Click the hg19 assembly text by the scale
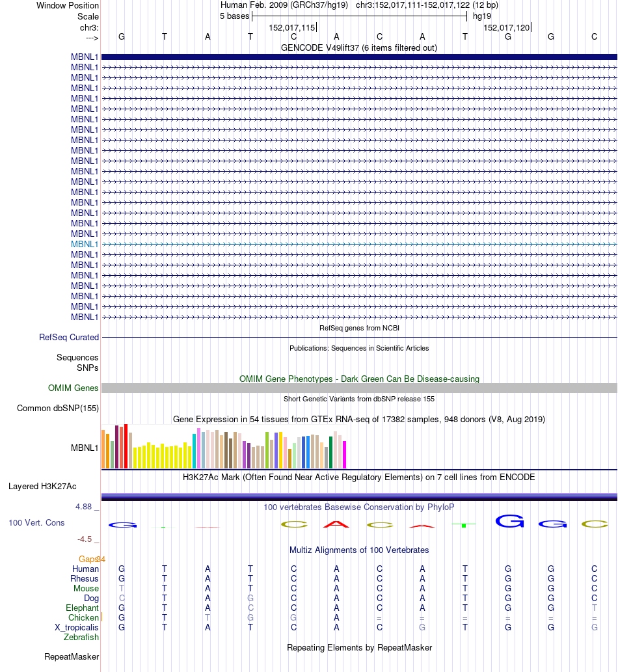The image size is (618, 672). click(481, 16)
